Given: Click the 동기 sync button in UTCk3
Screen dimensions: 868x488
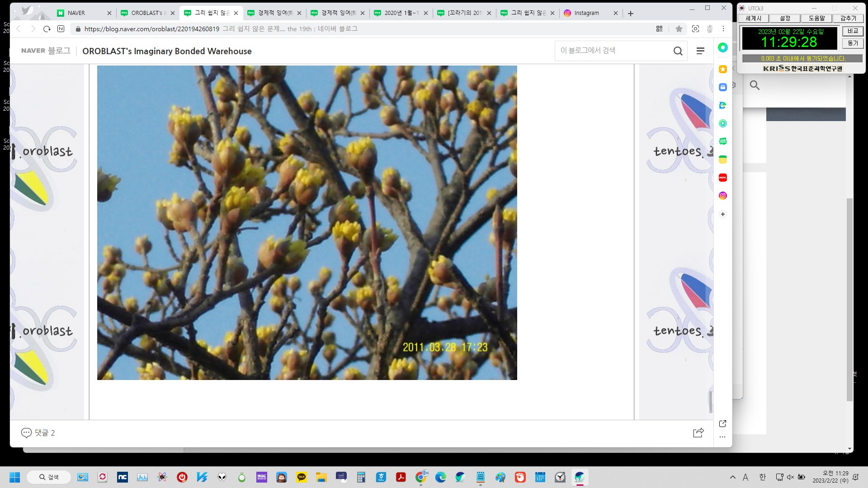Looking at the screenshot, I should [x=853, y=43].
